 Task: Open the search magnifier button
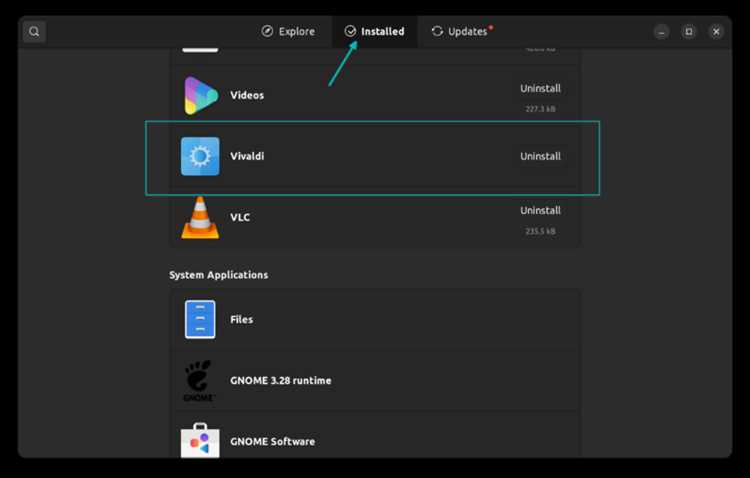[34, 32]
